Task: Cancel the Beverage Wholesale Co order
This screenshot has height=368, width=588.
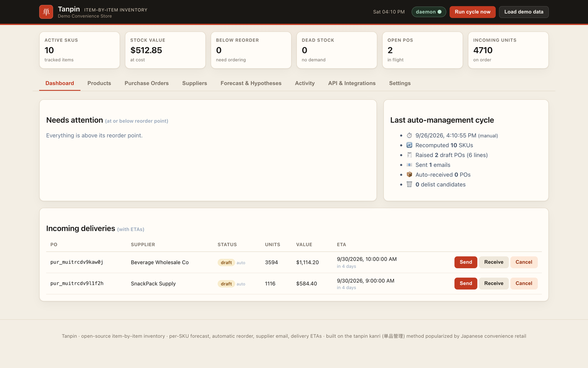Action: 524,262
